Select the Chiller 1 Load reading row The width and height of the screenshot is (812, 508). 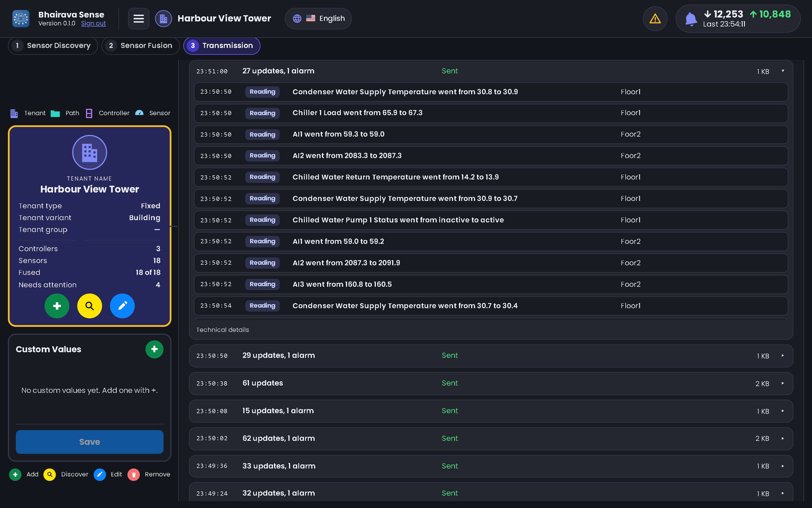pyautogui.click(x=491, y=113)
